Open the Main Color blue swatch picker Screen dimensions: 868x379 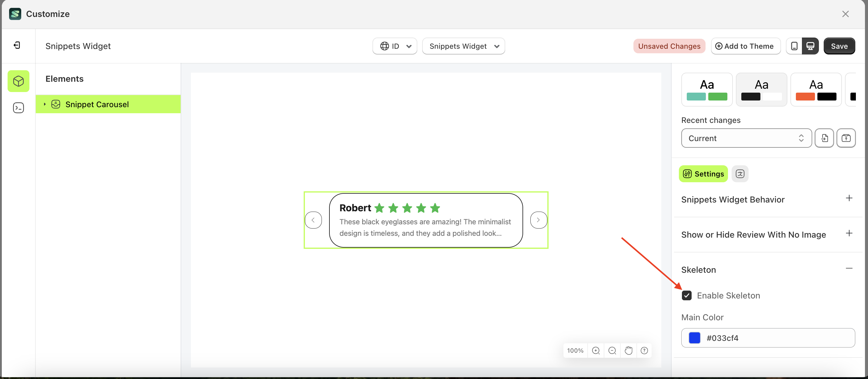coord(694,338)
